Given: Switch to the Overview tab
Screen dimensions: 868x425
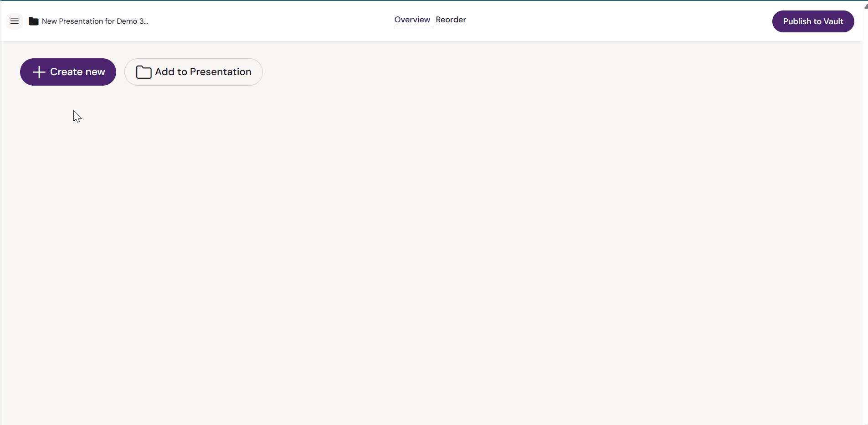Looking at the screenshot, I should [x=412, y=20].
